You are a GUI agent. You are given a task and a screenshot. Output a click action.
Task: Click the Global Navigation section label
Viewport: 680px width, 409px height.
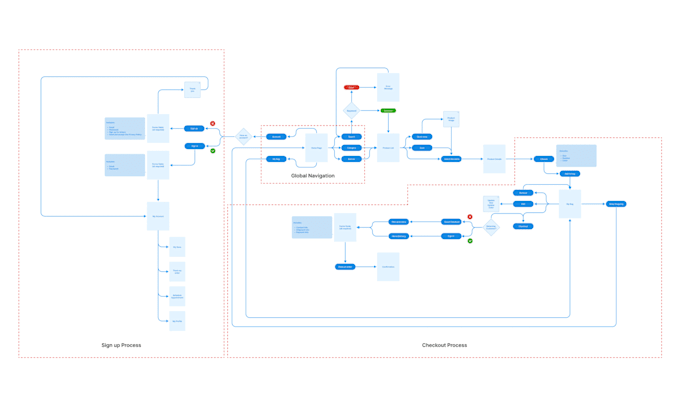click(x=313, y=176)
